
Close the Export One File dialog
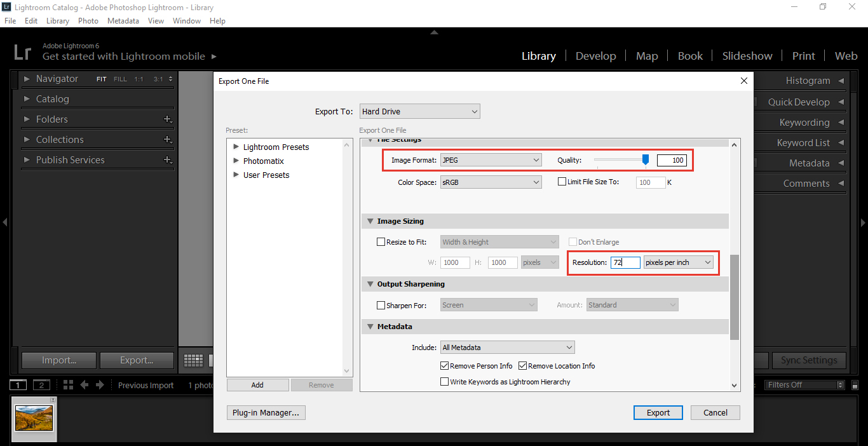(744, 81)
